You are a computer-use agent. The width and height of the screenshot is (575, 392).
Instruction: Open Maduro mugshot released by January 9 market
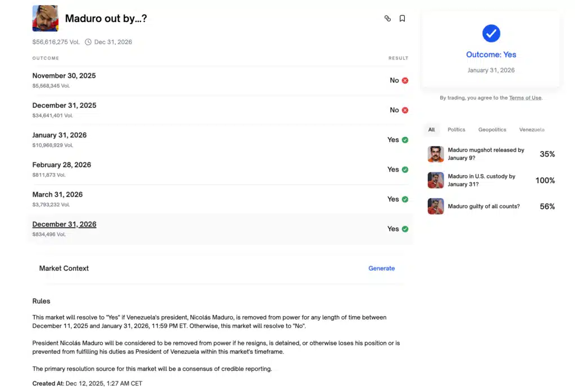click(486, 154)
